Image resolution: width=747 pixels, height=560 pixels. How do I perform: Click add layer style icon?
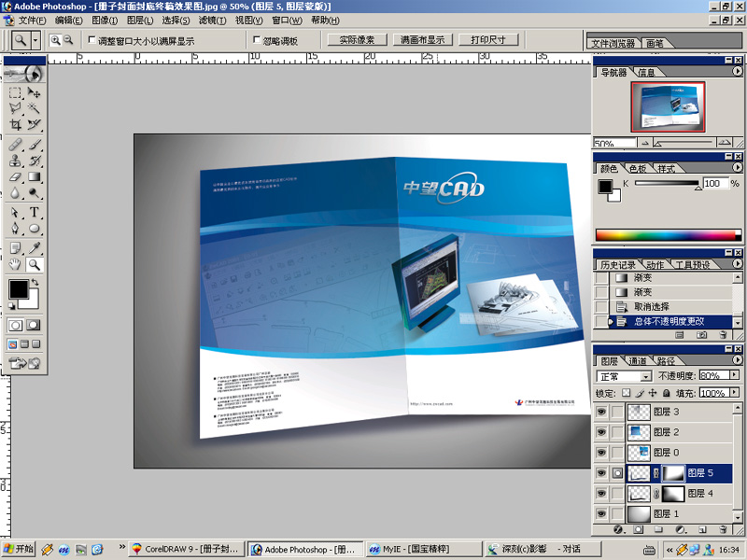(x=618, y=529)
